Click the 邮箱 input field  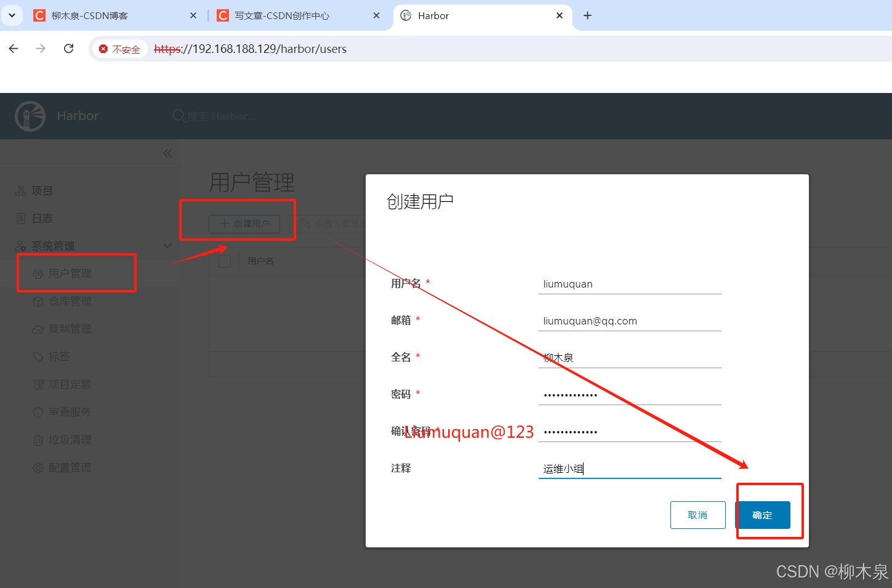pos(630,321)
